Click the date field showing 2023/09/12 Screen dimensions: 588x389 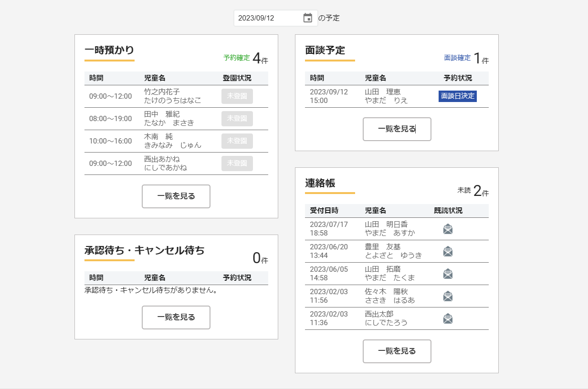click(x=267, y=18)
